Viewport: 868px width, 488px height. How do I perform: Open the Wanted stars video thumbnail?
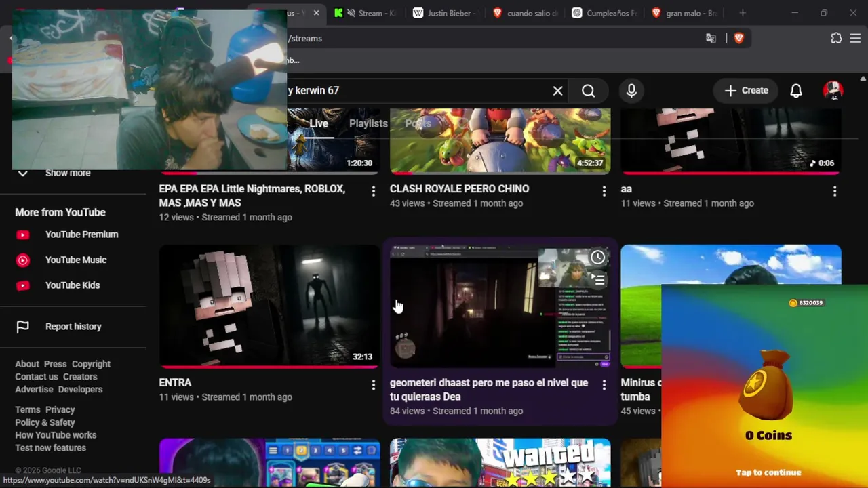[500, 463]
